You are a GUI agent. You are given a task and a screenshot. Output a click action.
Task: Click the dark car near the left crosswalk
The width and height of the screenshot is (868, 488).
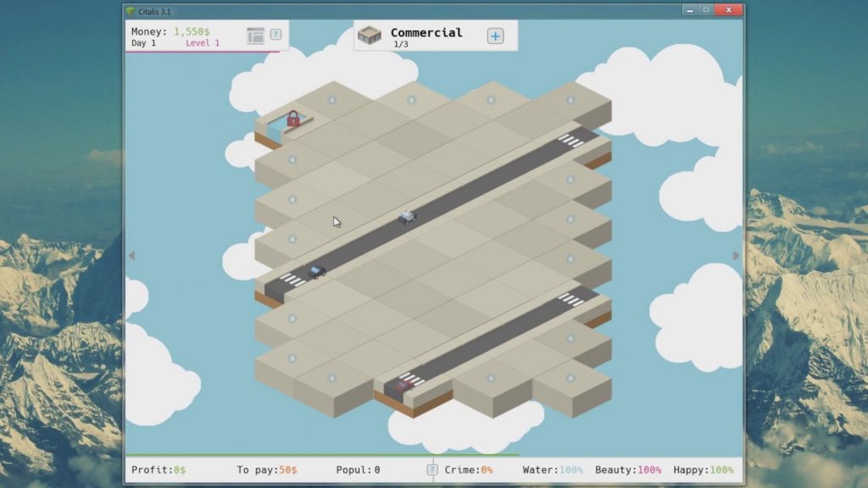tap(317, 271)
